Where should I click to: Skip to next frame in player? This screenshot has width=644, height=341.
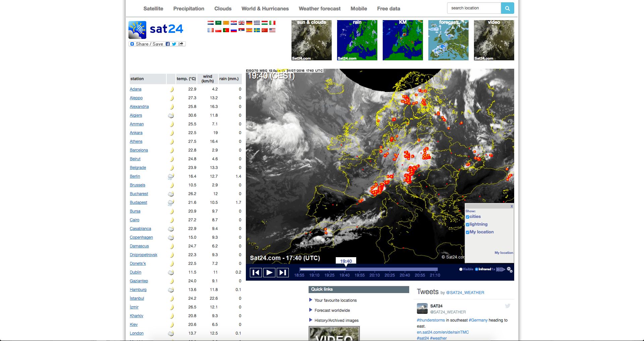pyautogui.click(x=283, y=273)
